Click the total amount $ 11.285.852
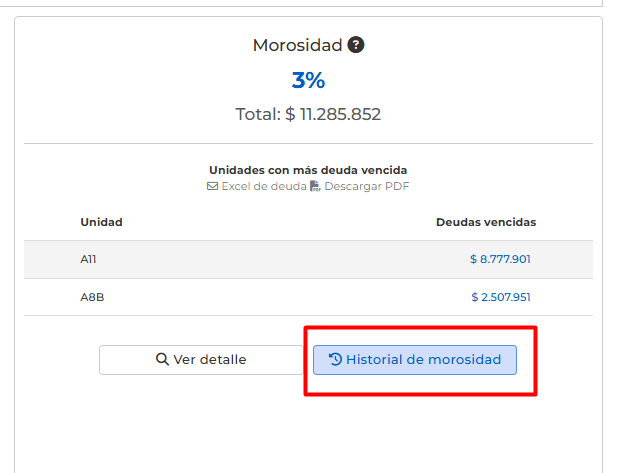The height and width of the screenshot is (473, 622). pos(308,114)
